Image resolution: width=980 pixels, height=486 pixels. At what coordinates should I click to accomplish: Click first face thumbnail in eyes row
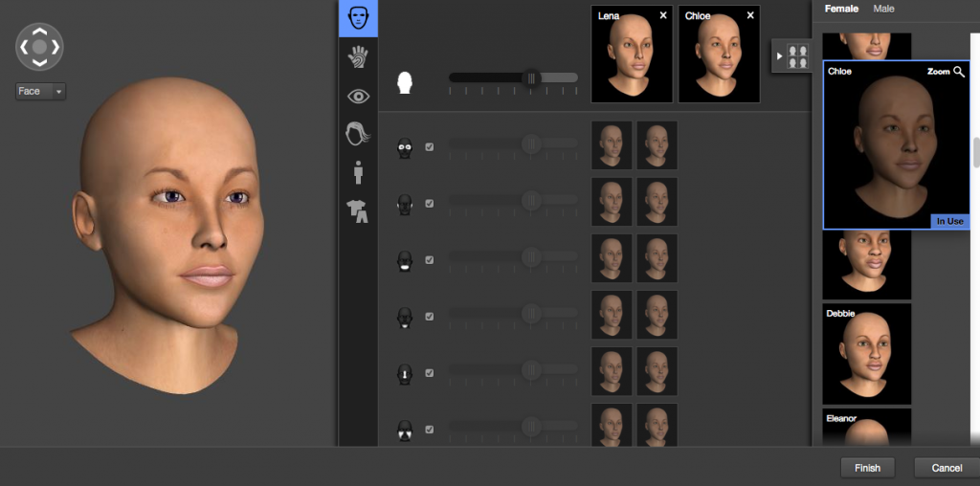tap(612, 144)
